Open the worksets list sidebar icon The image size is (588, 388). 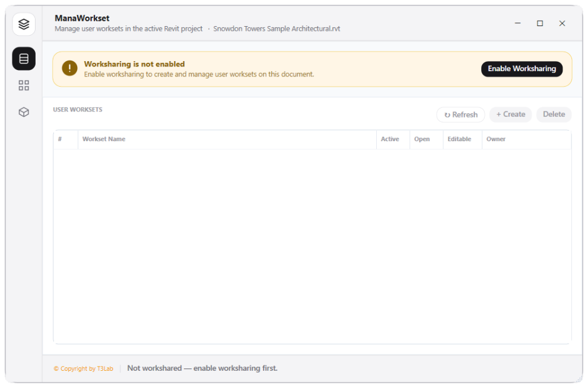(x=24, y=59)
